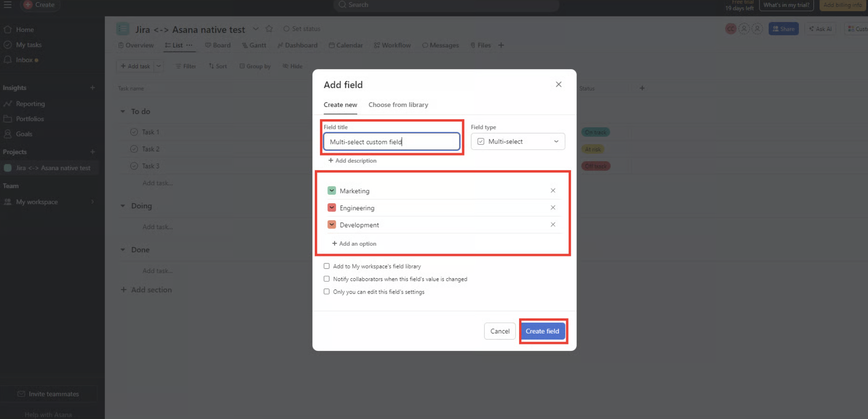Open List tab options ellipsis

tap(189, 45)
